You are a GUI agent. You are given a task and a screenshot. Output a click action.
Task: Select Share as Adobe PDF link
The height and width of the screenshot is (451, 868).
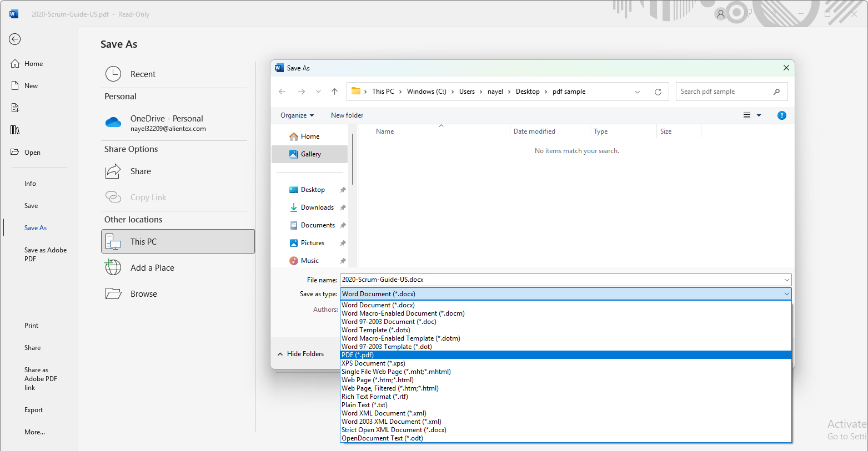[x=41, y=379]
